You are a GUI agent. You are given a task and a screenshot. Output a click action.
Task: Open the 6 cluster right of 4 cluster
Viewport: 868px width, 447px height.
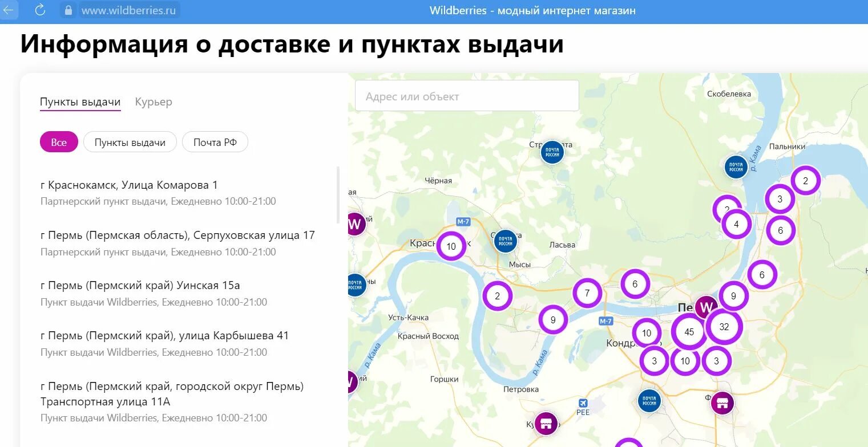click(780, 230)
